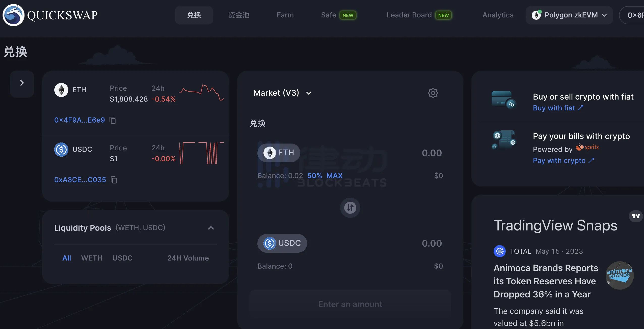Select the 50% balance shortcut toggle
This screenshot has width=644, height=329.
314,175
